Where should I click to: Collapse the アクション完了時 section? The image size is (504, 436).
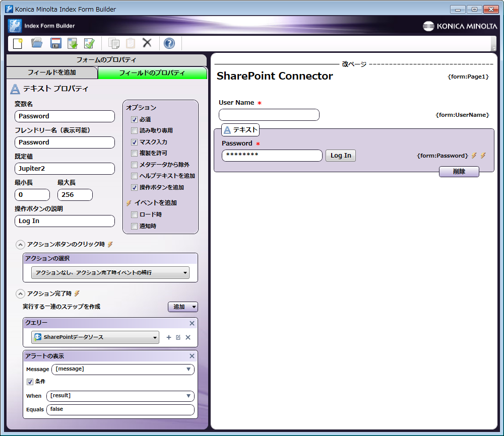coord(20,294)
